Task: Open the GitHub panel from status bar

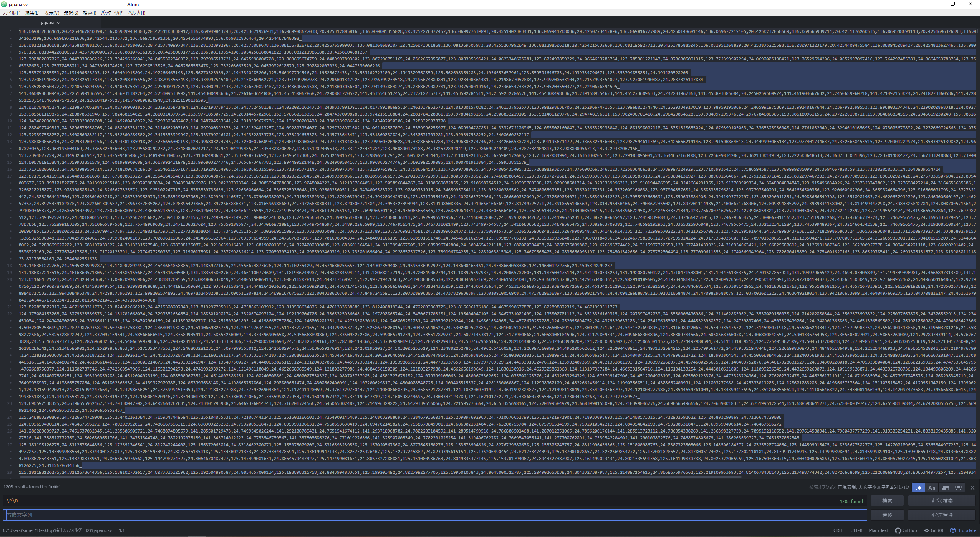Action: [x=906, y=530]
